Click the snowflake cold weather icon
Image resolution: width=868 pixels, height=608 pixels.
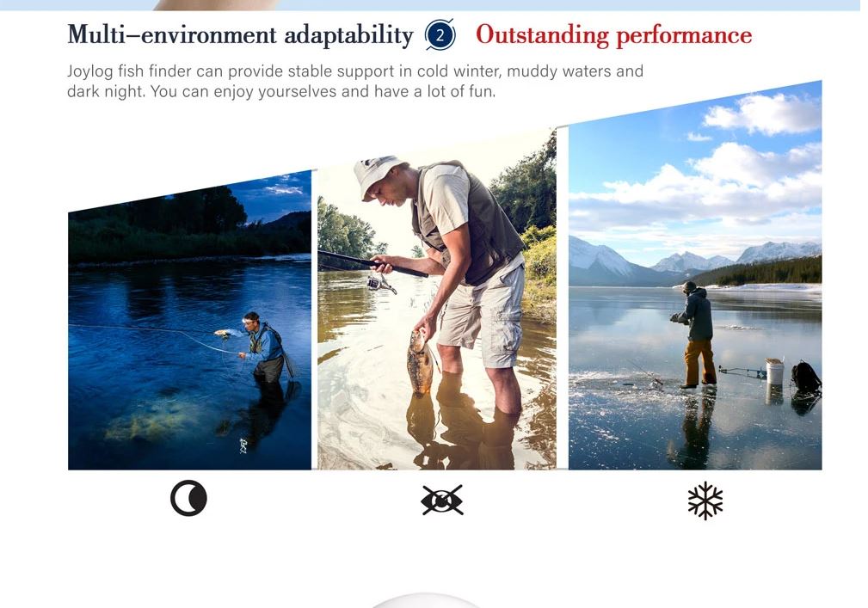pyautogui.click(x=705, y=501)
